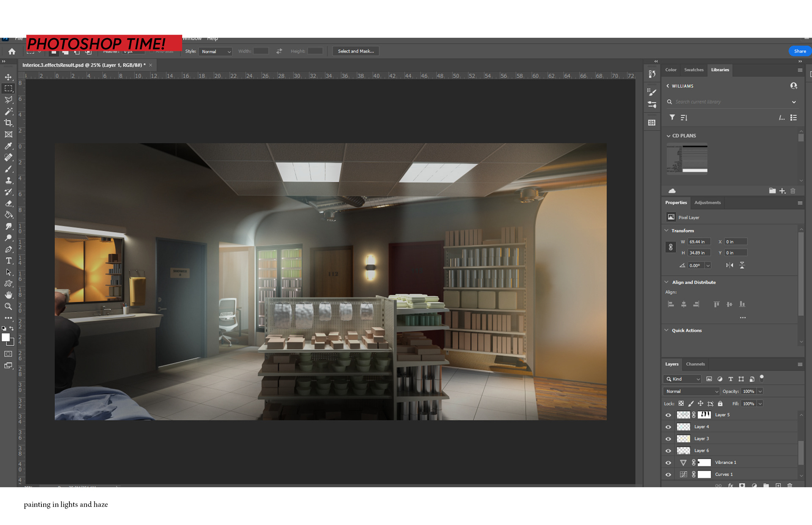
Task: Select the Crop tool
Action: coord(8,123)
